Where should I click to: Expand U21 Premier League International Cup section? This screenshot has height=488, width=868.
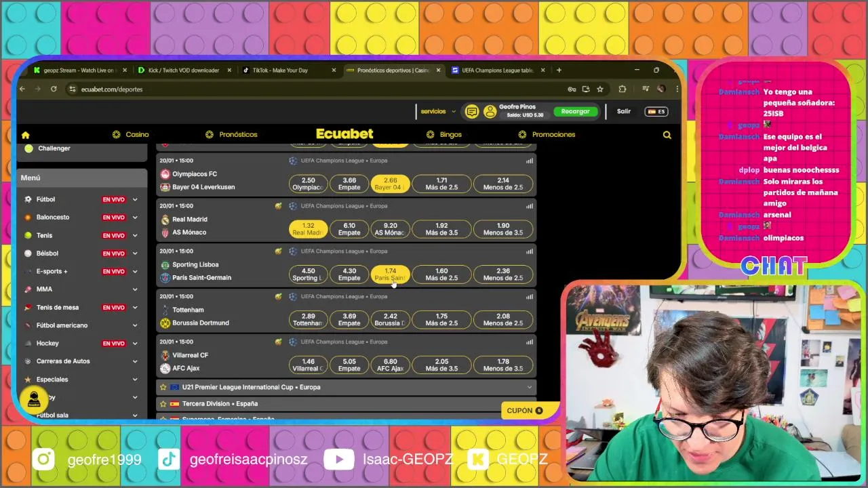coord(530,387)
